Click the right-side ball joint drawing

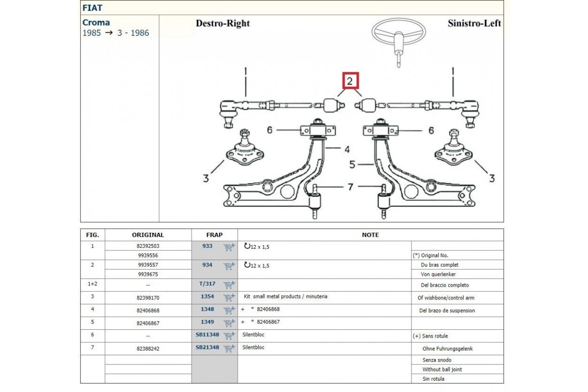coord(453,148)
